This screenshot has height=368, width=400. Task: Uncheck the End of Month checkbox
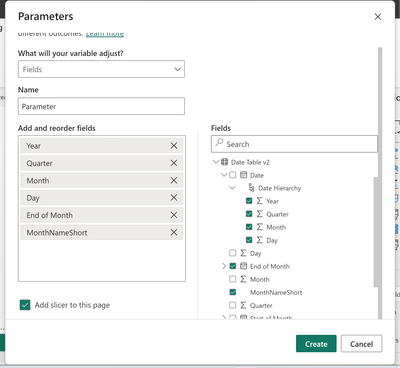[233, 266]
